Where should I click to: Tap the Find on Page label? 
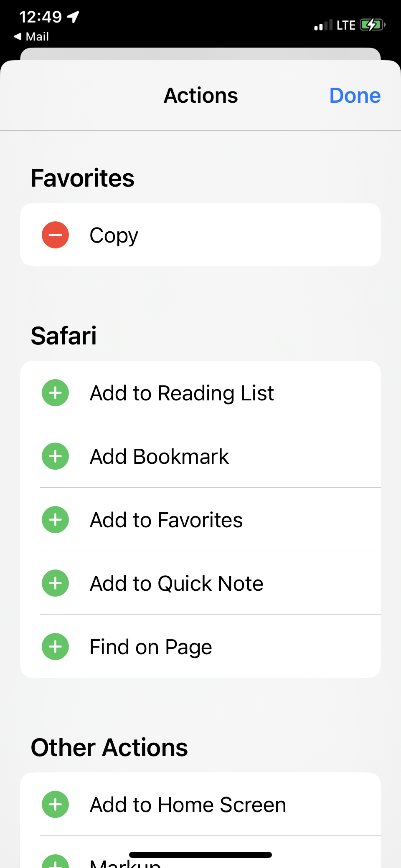151,647
